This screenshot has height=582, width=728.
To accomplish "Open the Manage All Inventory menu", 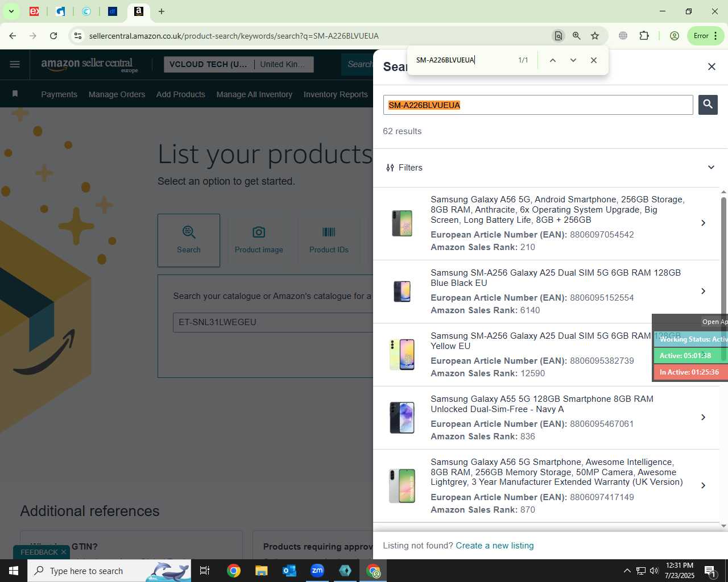I will pos(254,94).
